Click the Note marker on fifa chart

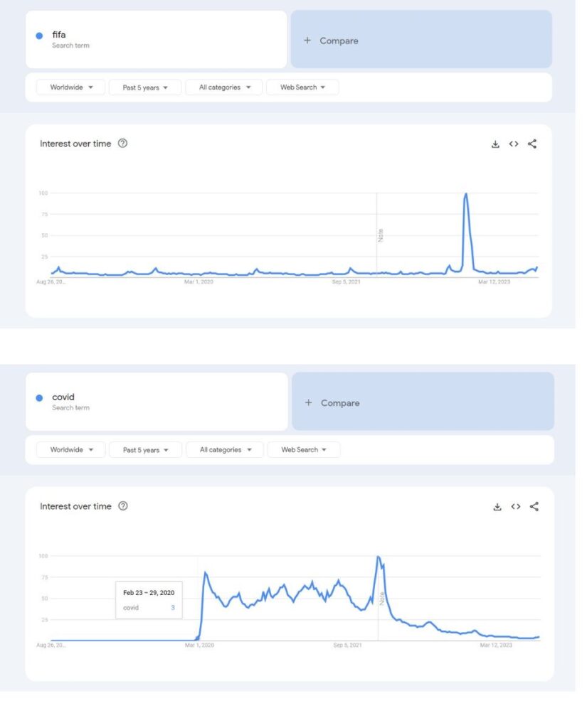[x=381, y=235]
